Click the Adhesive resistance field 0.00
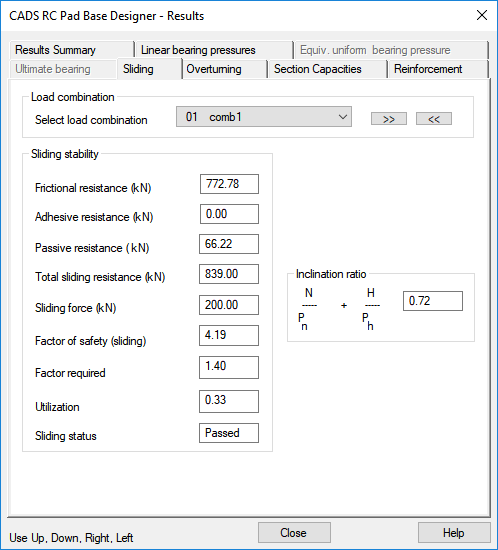This screenshot has height=550, width=498. 229,214
